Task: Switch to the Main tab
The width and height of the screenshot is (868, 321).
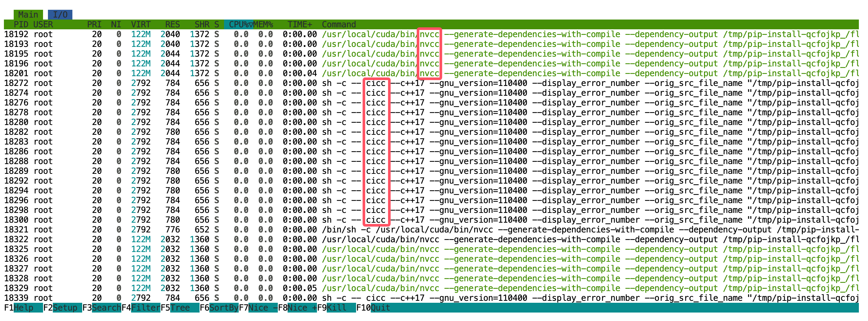Action: [29, 14]
